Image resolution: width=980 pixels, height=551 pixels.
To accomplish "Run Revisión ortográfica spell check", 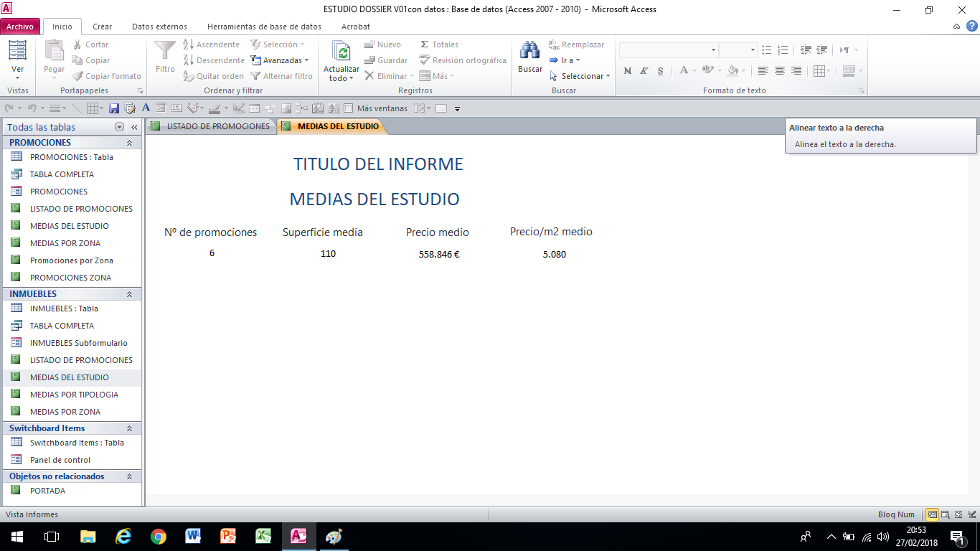I will (x=463, y=60).
